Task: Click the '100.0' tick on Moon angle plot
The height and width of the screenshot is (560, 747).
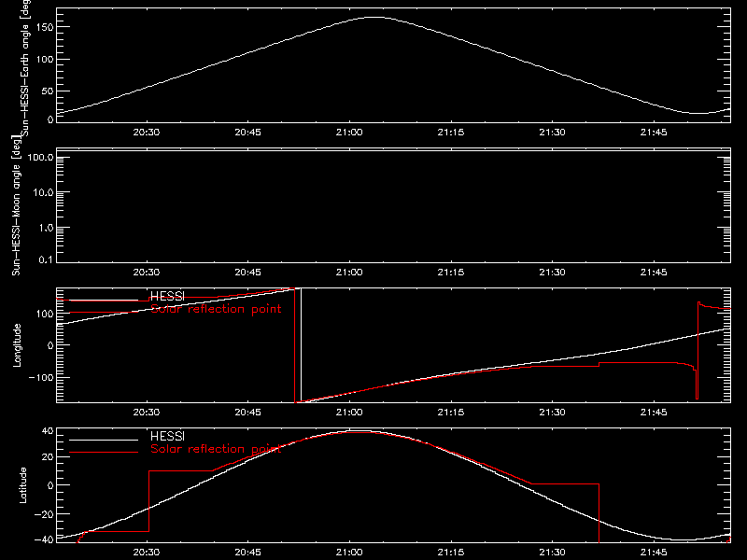Action: point(40,157)
